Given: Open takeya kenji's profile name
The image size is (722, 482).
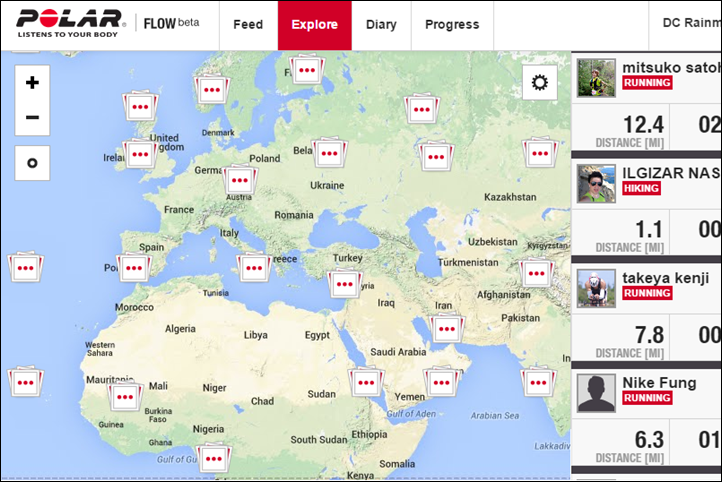Looking at the screenshot, I should click(665, 278).
